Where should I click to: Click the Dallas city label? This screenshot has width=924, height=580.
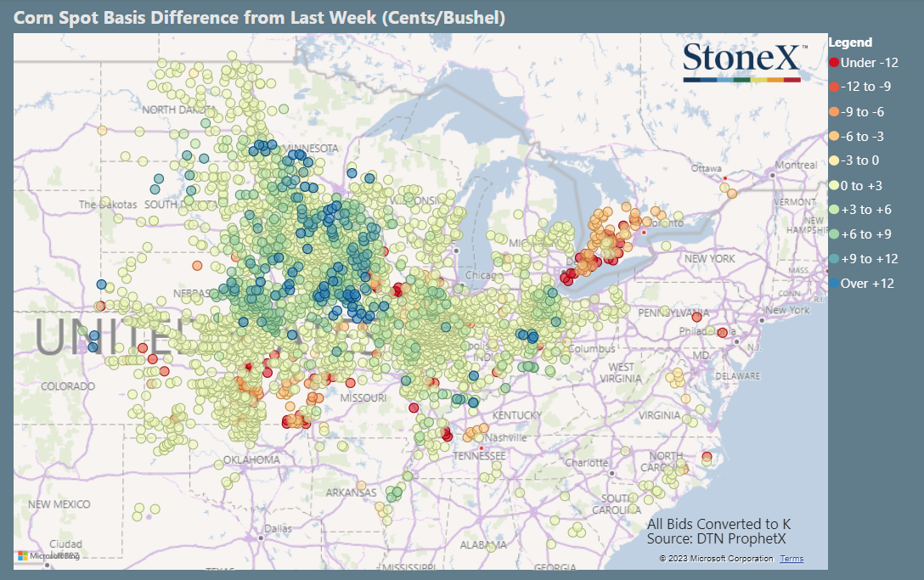278,529
